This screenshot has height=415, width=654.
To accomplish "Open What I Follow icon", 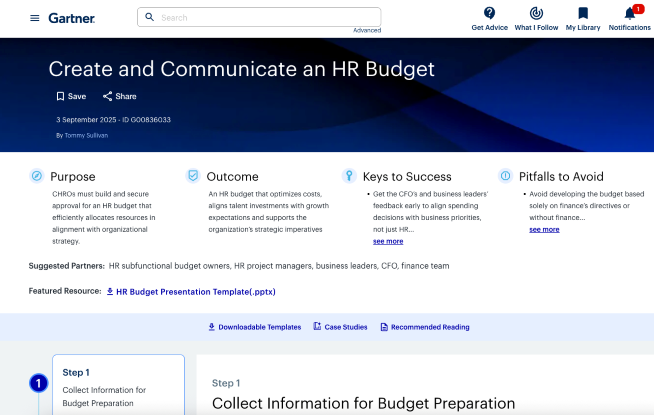I will pyautogui.click(x=536, y=13).
